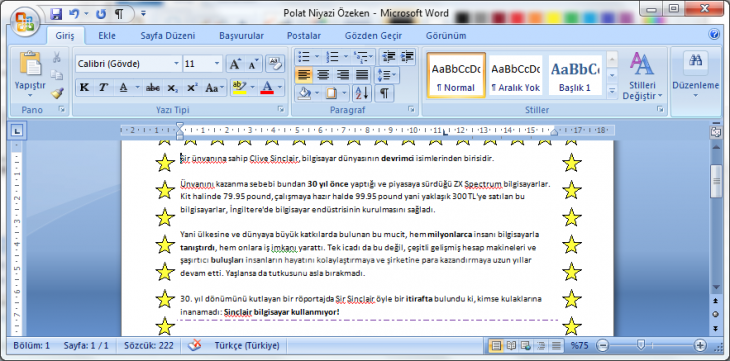
Task: Toggle underline formatting
Action: point(123,88)
